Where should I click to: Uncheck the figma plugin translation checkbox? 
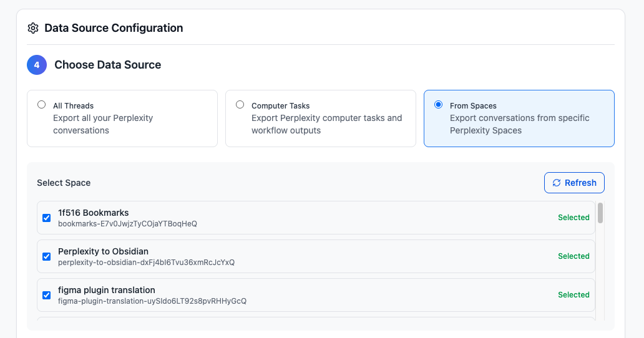tap(46, 295)
